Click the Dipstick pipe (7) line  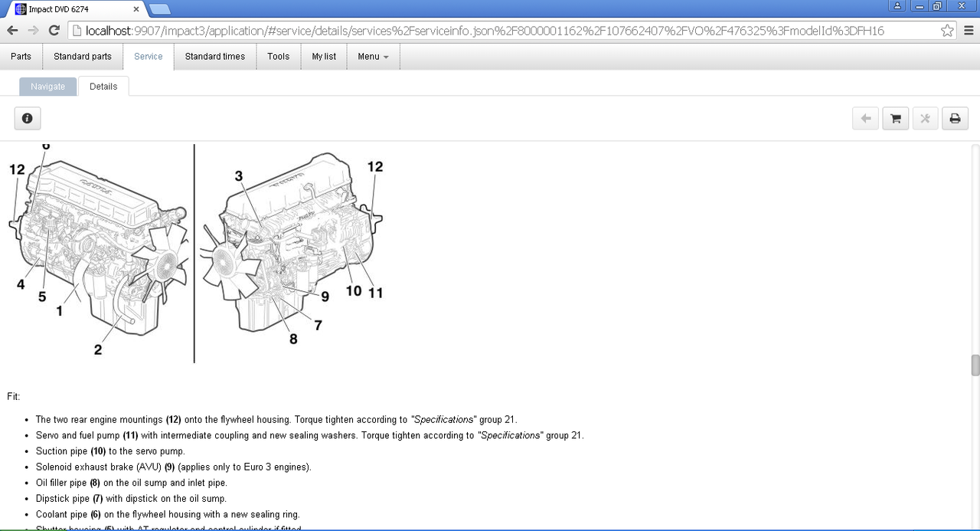coord(131,499)
